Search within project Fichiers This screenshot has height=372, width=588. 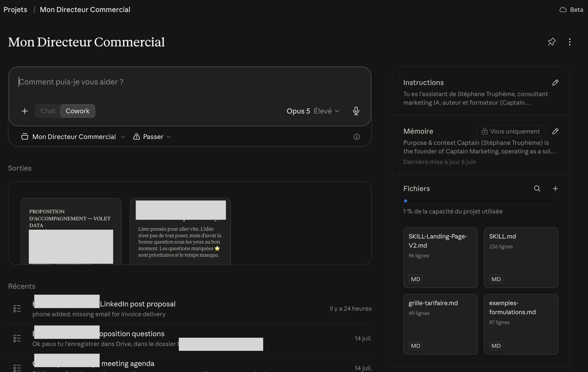pyautogui.click(x=537, y=189)
